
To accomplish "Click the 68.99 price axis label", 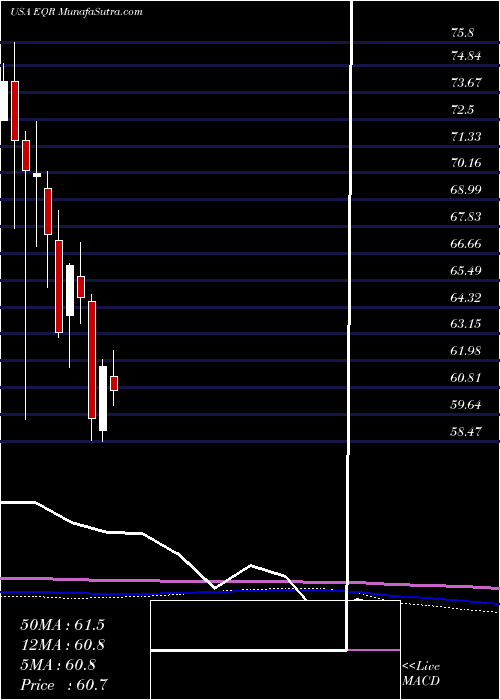I will tap(466, 190).
